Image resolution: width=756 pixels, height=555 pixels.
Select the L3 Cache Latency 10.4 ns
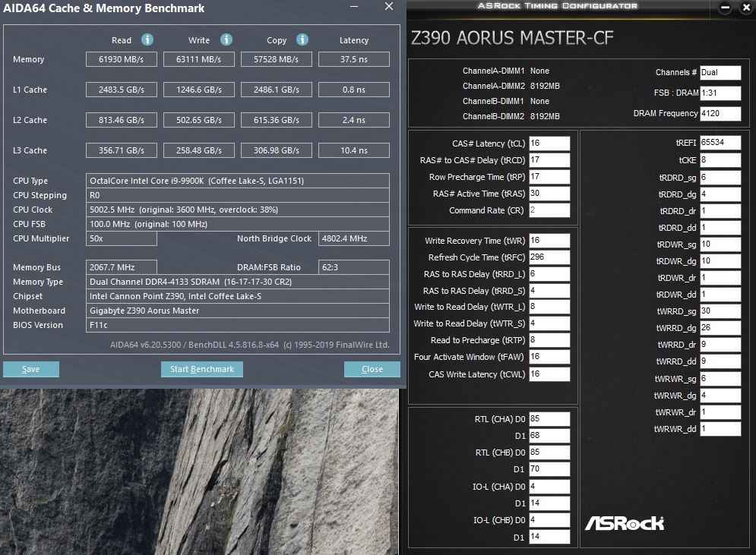click(354, 150)
